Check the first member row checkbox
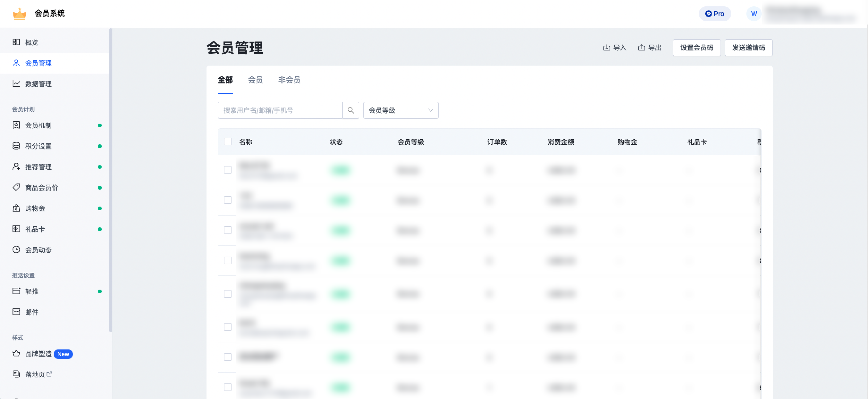Viewport: 868px width, 399px height. click(x=228, y=170)
